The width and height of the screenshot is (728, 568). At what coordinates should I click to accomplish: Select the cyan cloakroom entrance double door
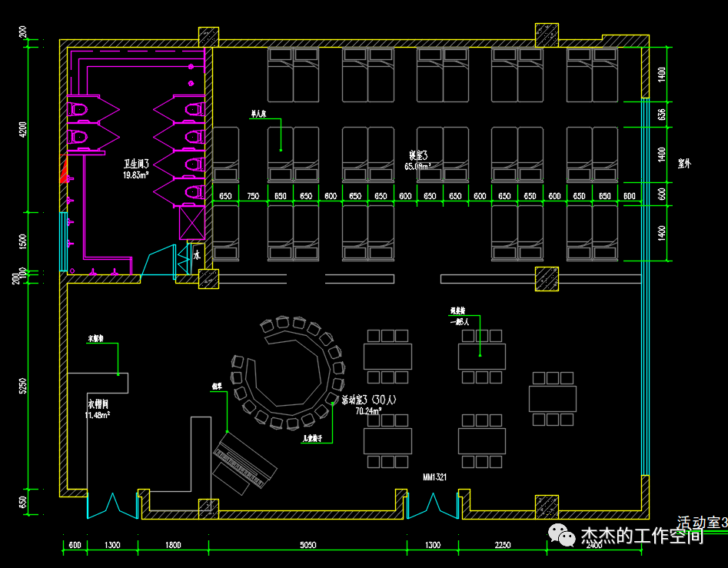tap(112, 506)
